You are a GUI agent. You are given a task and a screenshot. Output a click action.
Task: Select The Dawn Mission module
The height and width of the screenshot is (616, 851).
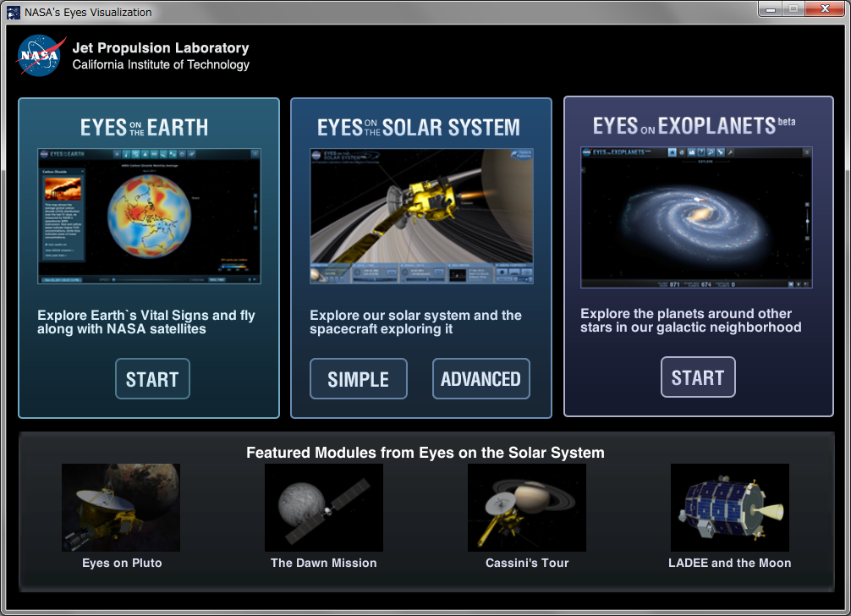click(323, 507)
